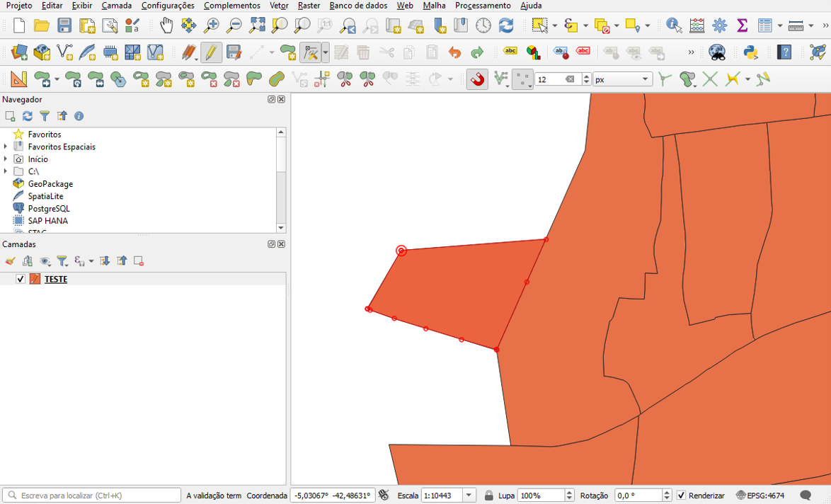Open the Escala scale dropdown

pos(469,496)
